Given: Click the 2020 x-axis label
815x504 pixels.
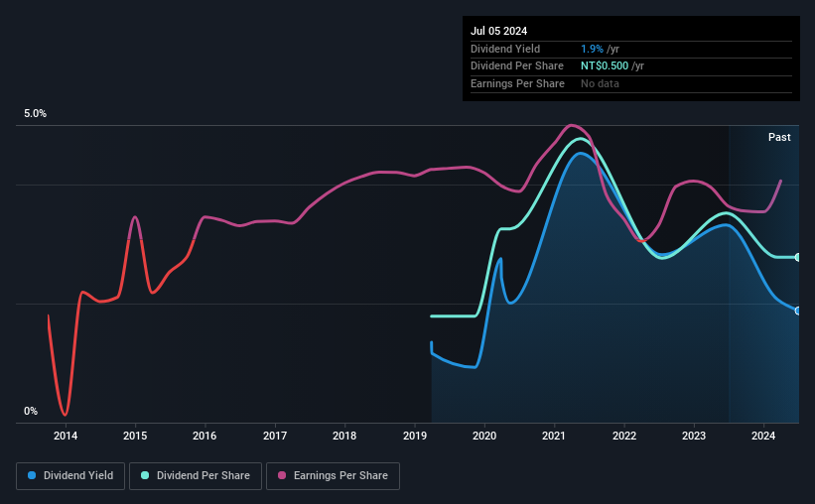Looking at the screenshot, I should click(x=484, y=436).
